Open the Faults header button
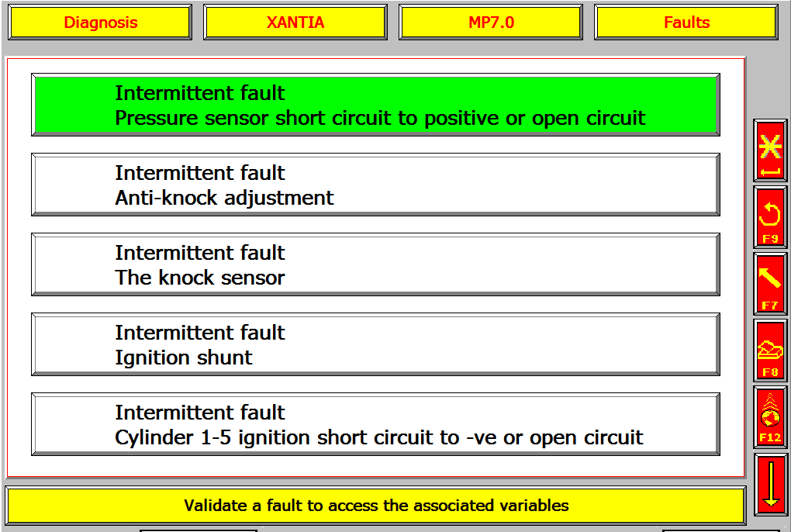 tap(686, 22)
